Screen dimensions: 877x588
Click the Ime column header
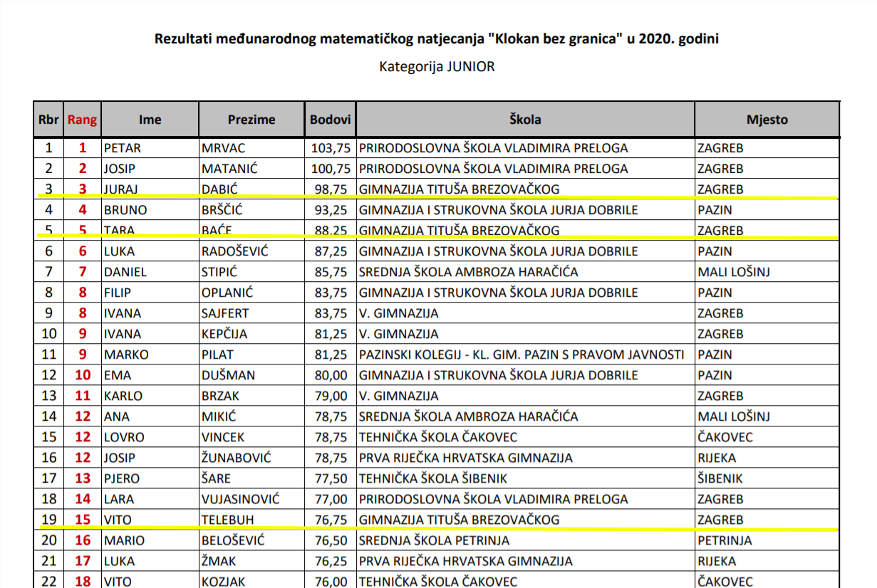(x=150, y=120)
